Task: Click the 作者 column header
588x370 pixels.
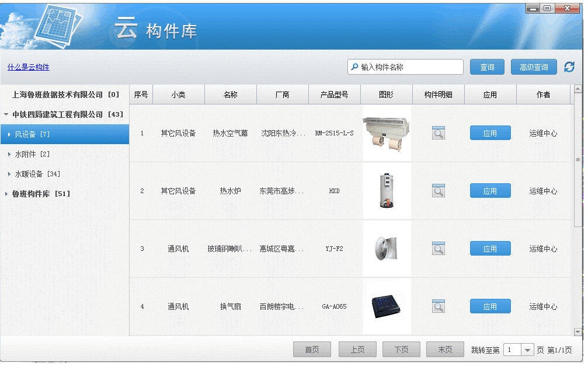Action: (544, 95)
